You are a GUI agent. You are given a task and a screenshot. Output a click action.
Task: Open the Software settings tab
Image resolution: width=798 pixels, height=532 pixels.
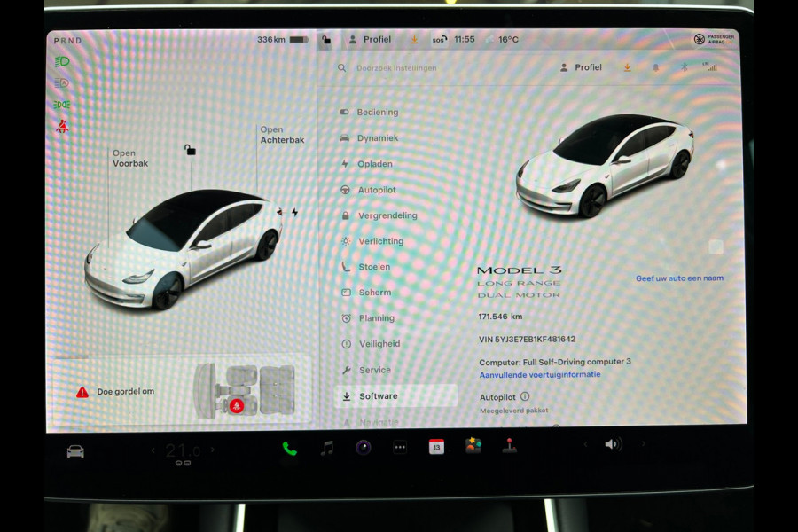pyautogui.click(x=378, y=396)
